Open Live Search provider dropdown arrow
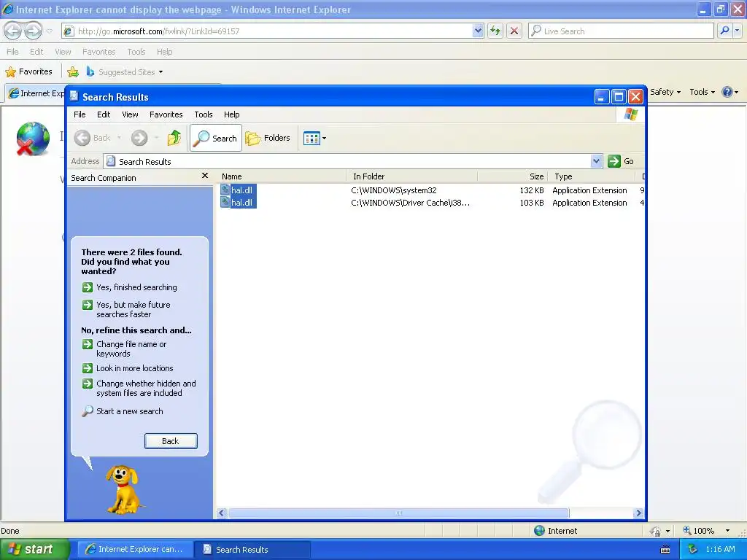 click(737, 31)
